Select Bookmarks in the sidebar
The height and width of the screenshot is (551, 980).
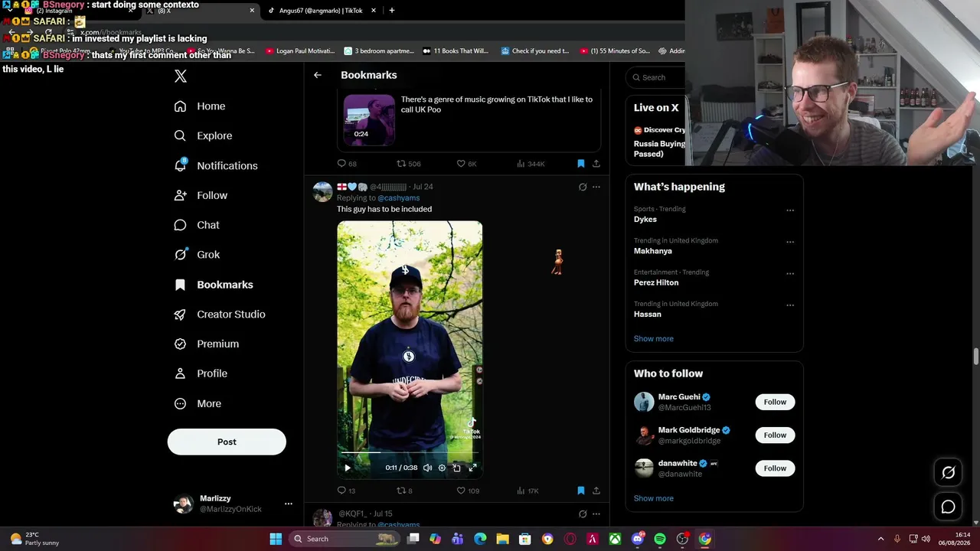coord(214,285)
